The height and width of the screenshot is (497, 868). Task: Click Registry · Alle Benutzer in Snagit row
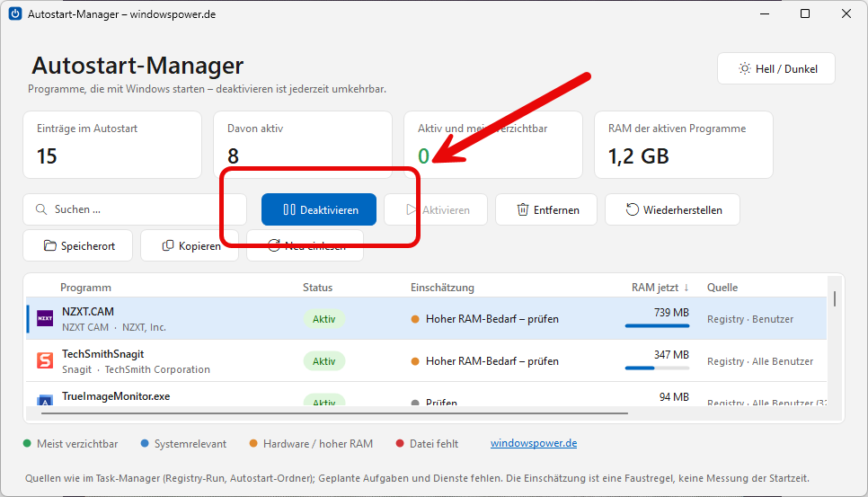(760, 361)
